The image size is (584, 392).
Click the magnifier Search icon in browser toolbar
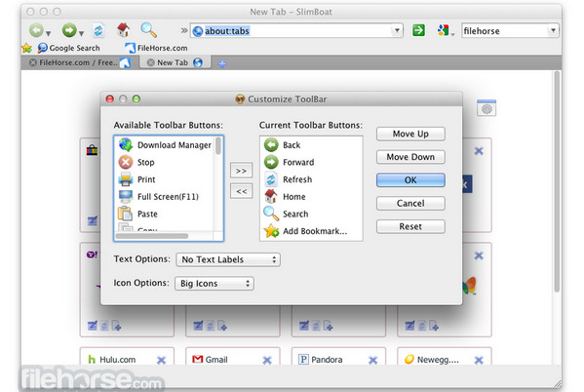click(148, 30)
